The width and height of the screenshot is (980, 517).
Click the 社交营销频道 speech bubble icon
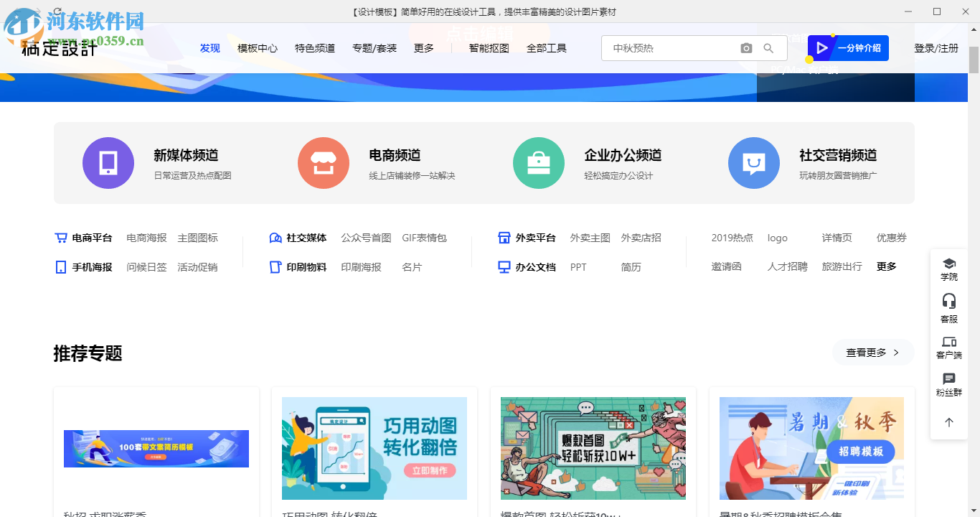pos(754,163)
